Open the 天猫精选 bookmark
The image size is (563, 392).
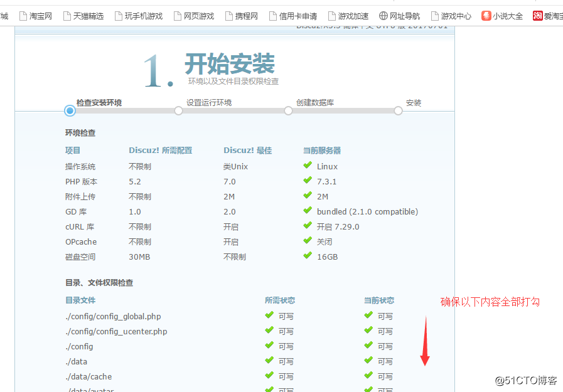point(83,16)
